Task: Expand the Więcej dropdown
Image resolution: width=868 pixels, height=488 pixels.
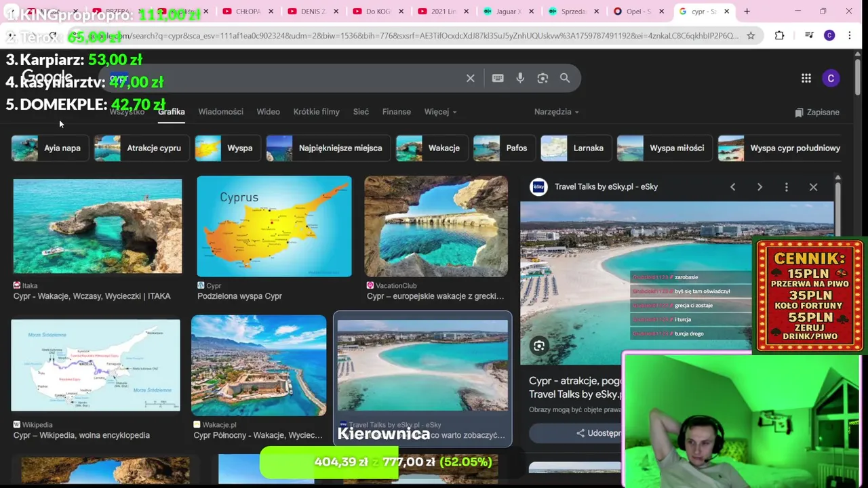Action: tap(440, 112)
